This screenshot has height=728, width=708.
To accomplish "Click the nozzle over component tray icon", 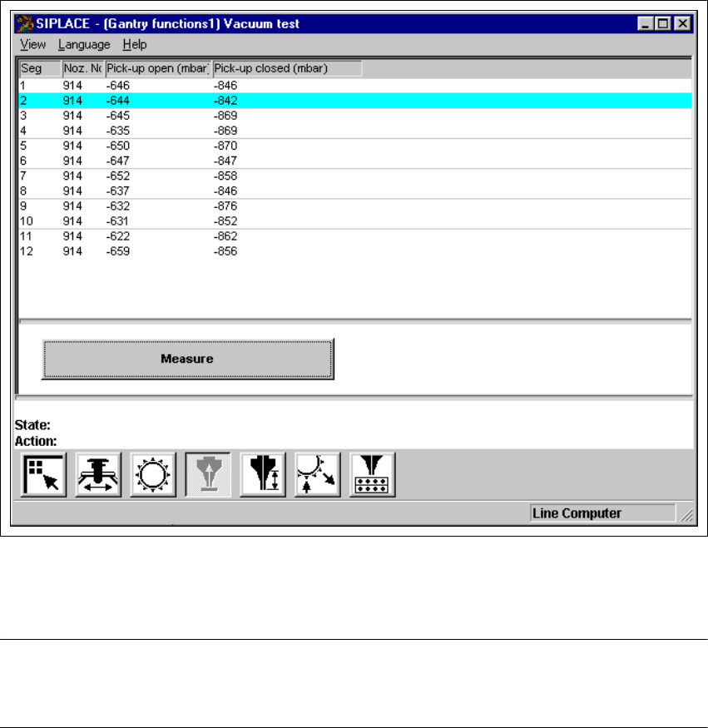I will click(373, 474).
